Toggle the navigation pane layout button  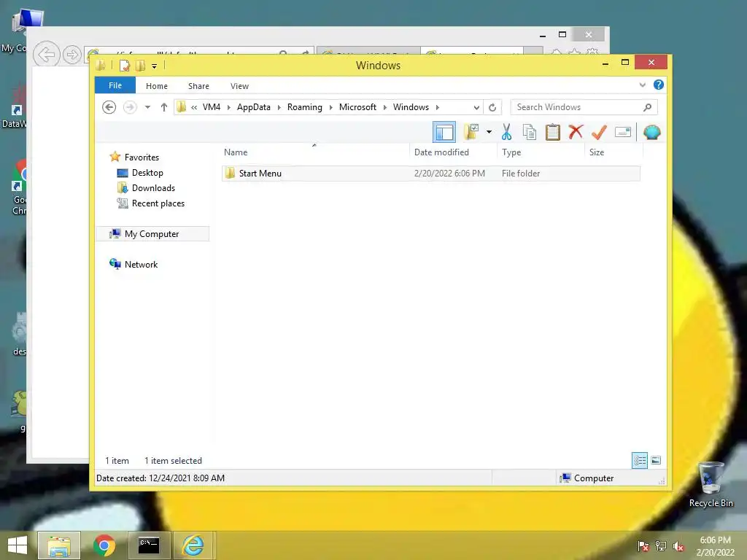point(444,133)
